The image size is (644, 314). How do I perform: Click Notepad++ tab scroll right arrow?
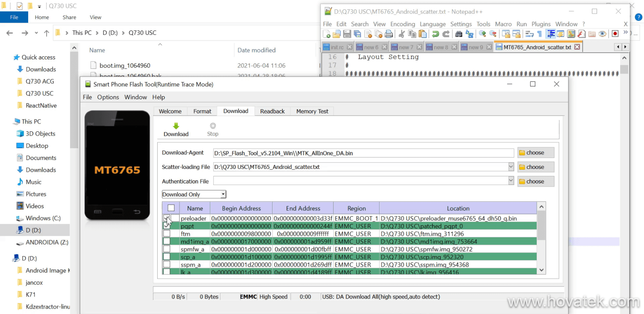tap(625, 47)
